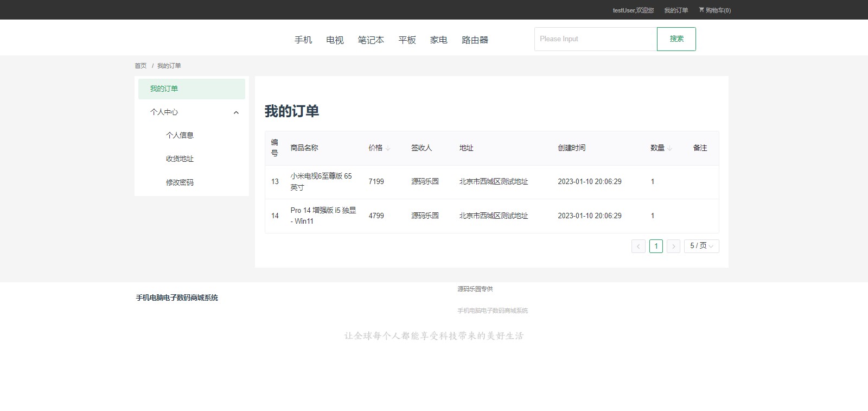Click the creation time in order 13 row
The image size is (868, 411).
(x=590, y=181)
